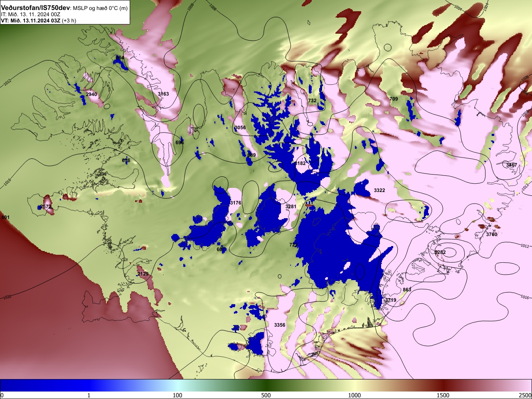Click the 2572 value on the western peninsula

click(46, 207)
